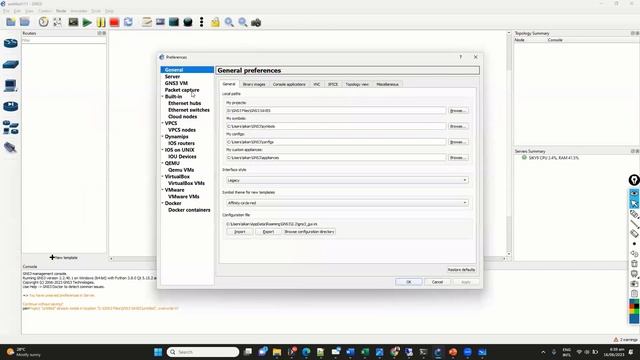Select Packet capture in the preferences tree

(x=182, y=90)
